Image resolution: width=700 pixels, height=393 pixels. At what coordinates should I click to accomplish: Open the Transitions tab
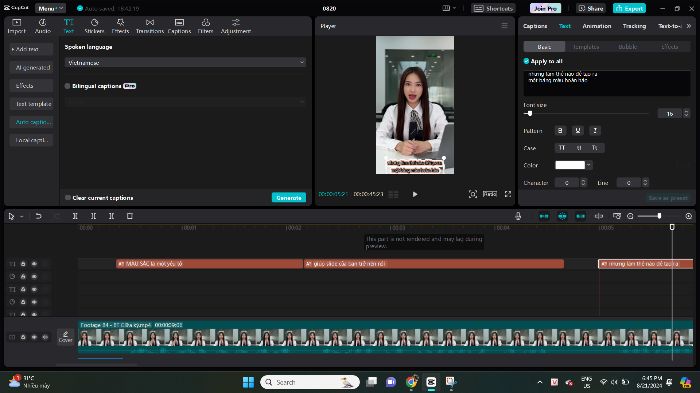150,26
